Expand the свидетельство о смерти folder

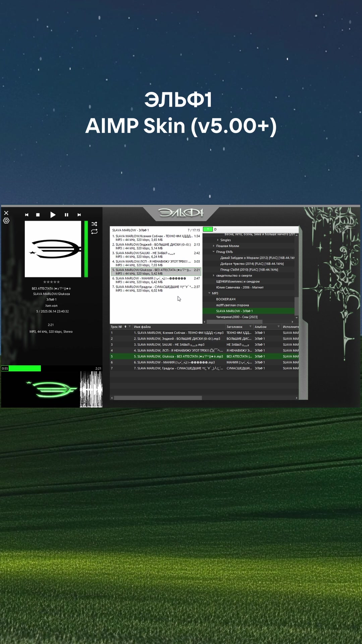214,275
